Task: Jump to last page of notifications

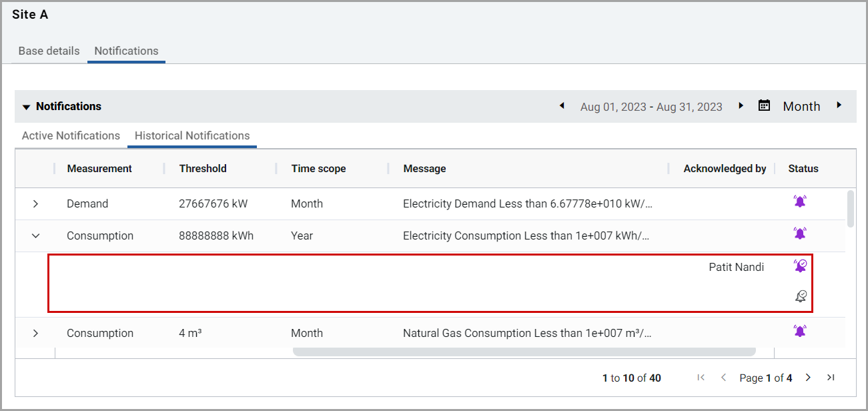Action: (831, 378)
